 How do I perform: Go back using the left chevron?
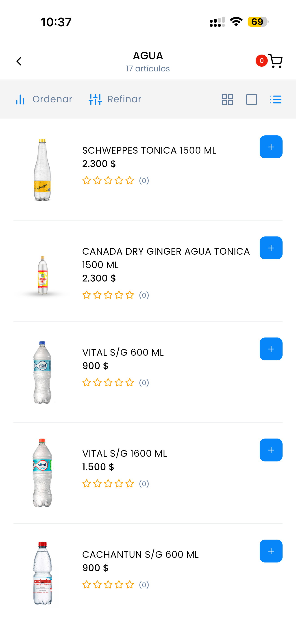[x=19, y=61]
